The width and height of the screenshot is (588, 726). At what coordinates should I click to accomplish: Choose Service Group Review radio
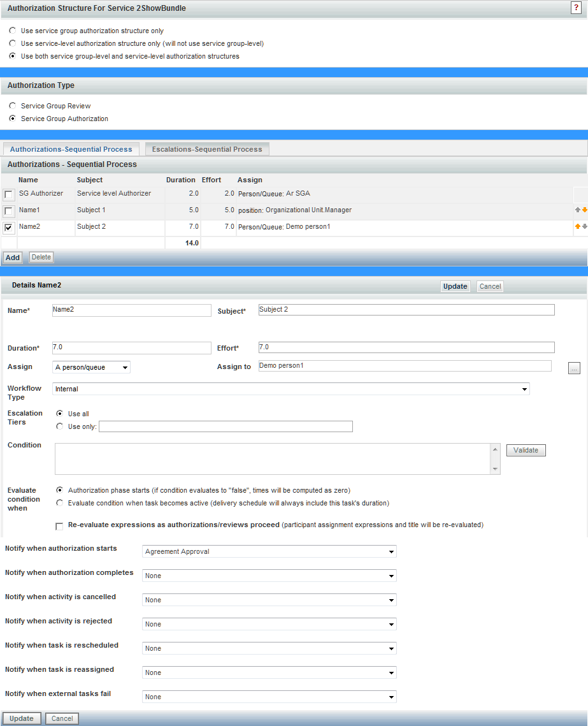coord(13,106)
